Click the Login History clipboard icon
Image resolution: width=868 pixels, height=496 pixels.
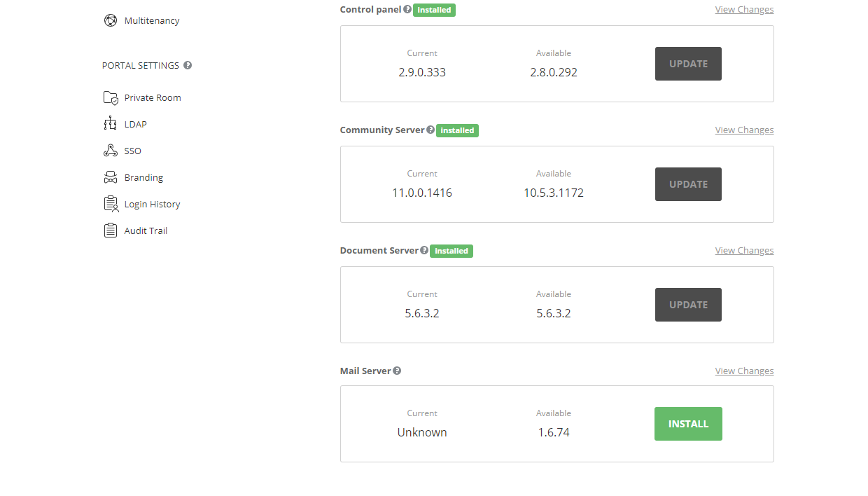click(110, 204)
